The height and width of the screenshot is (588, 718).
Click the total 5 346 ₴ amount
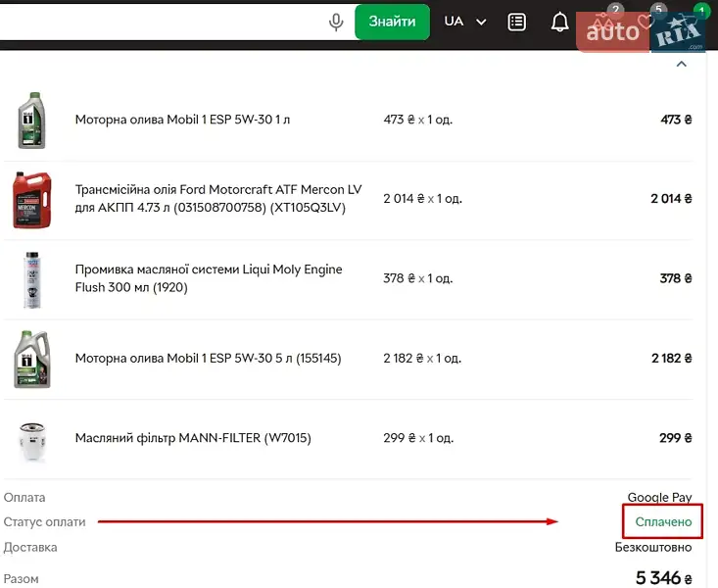pos(663,577)
